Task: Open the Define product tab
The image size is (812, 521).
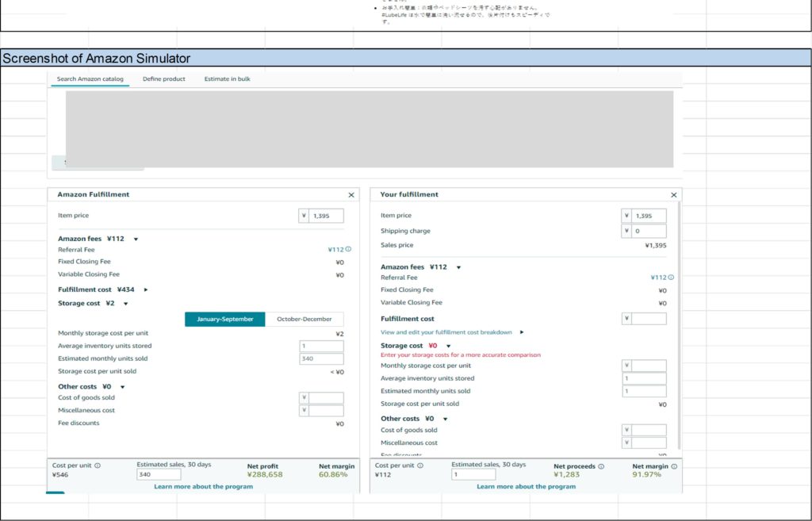Action: [x=164, y=79]
